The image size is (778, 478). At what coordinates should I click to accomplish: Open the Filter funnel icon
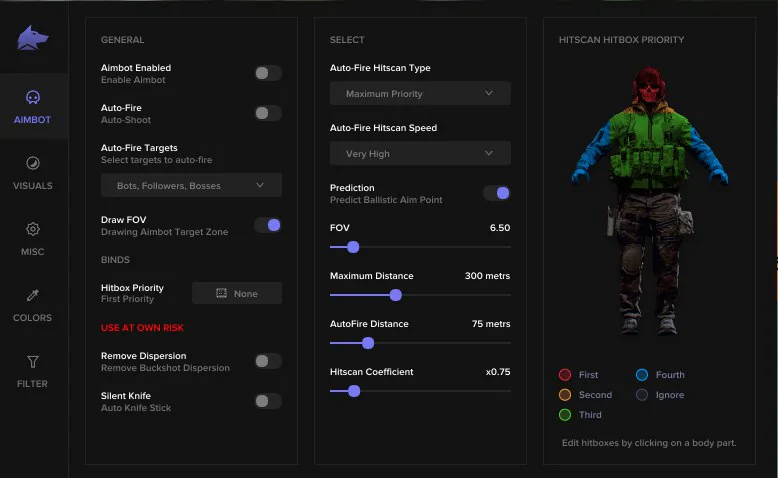pos(33,361)
